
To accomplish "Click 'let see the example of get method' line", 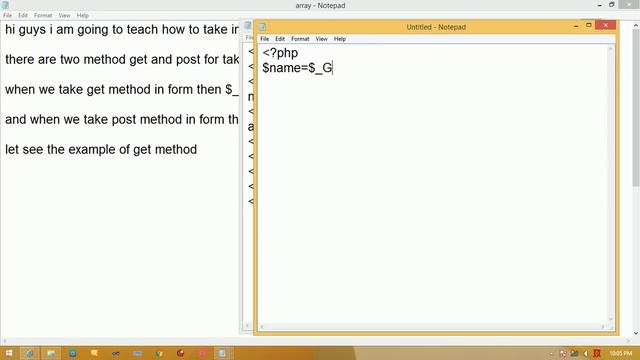I will [x=101, y=149].
